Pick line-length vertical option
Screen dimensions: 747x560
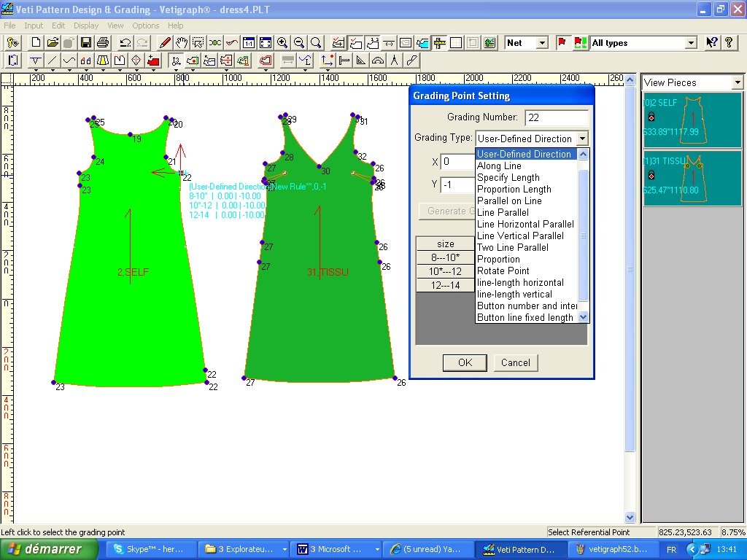[x=527, y=294]
